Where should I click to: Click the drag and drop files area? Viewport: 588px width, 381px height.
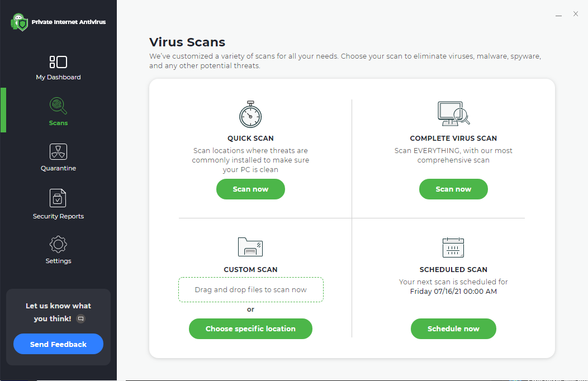250,289
